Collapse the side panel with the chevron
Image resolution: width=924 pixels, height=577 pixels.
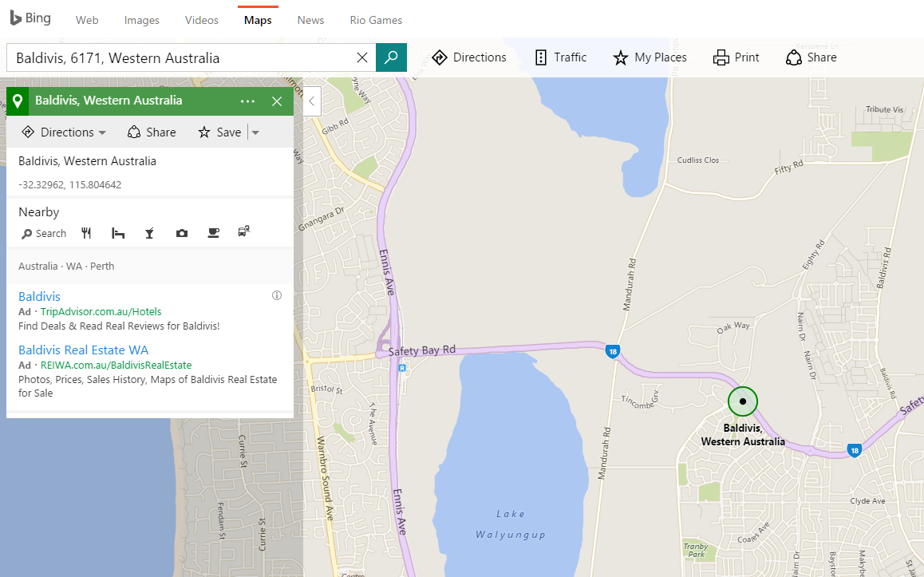312,101
